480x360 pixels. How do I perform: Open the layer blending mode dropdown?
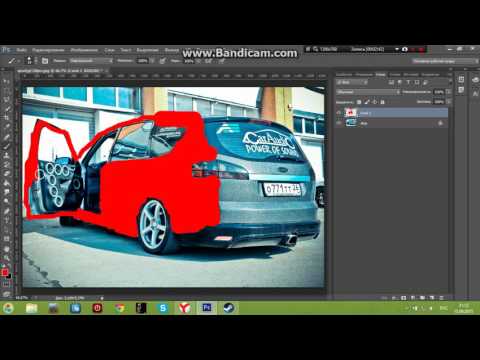(368, 92)
